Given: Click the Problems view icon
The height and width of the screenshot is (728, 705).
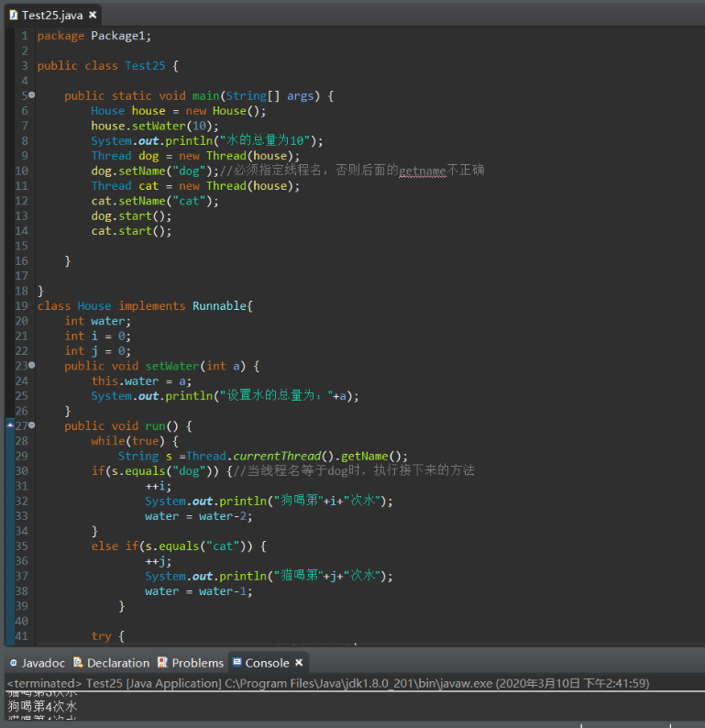Looking at the screenshot, I should tap(163, 662).
